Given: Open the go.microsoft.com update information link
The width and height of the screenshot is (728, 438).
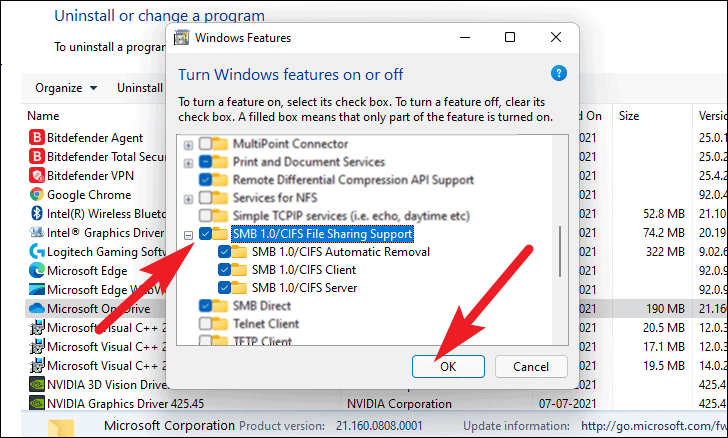Looking at the screenshot, I should (654, 426).
